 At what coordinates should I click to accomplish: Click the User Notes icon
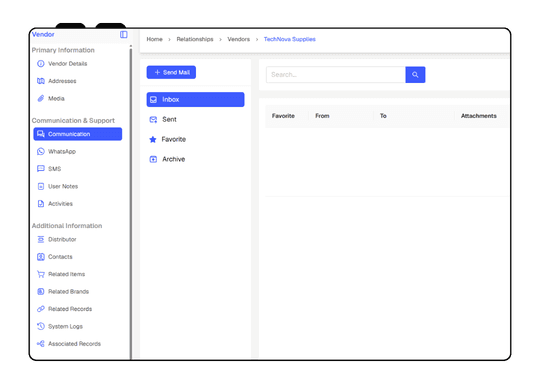(41, 186)
